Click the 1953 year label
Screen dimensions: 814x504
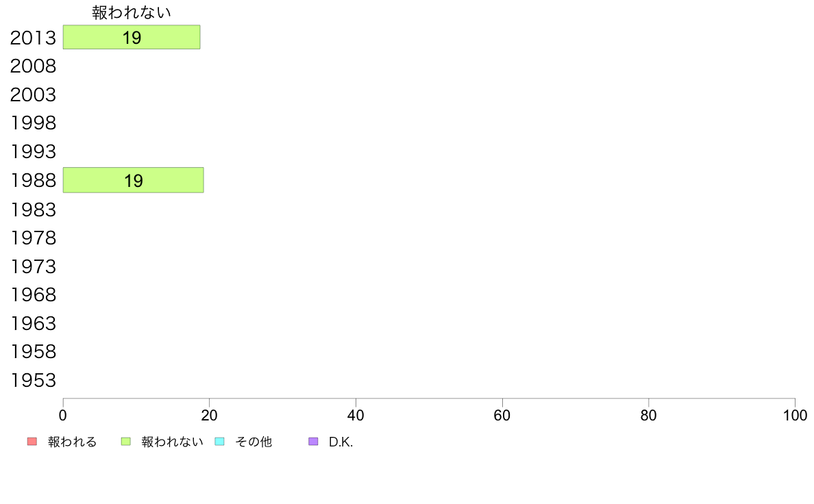click(33, 381)
